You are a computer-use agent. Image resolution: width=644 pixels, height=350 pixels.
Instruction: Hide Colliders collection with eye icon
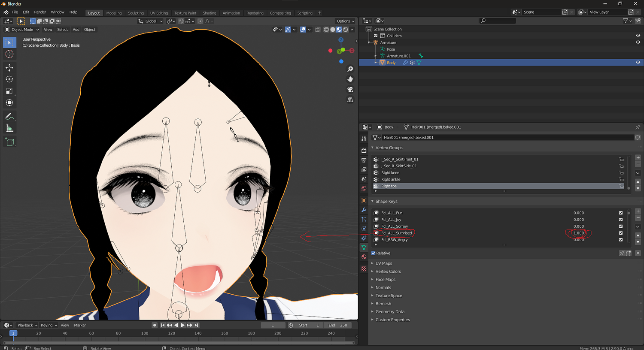(x=638, y=36)
